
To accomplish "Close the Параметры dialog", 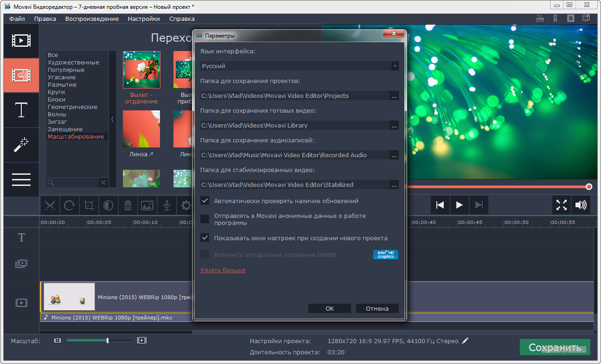I will [x=394, y=34].
